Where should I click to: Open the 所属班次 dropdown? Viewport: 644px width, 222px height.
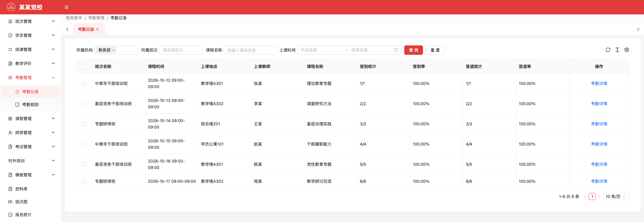point(181,50)
